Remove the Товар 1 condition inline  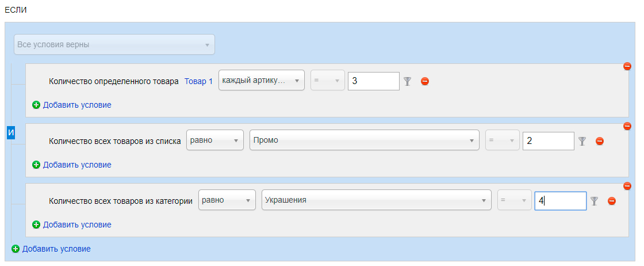pyautogui.click(x=425, y=81)
